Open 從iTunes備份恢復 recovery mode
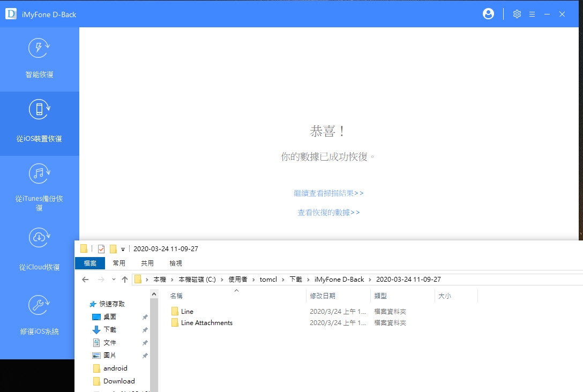583x392 pixels. (39, 187)
